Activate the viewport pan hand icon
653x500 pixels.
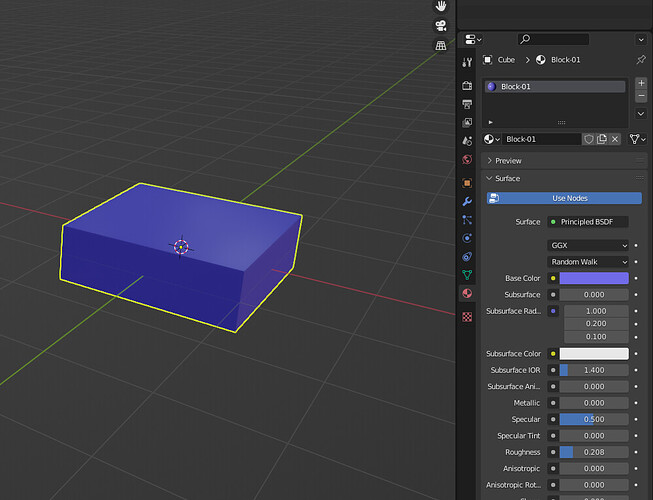tap(441, 6)
